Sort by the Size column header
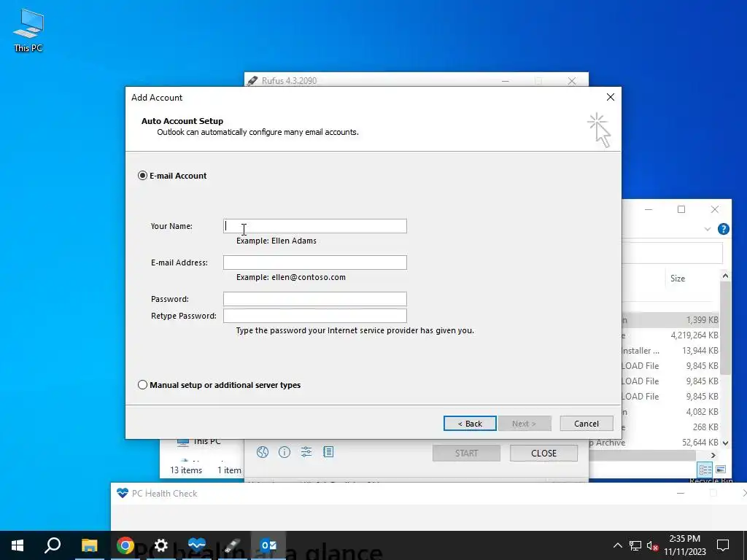This screenshot has width=747, height=560. tap(678, 279)
